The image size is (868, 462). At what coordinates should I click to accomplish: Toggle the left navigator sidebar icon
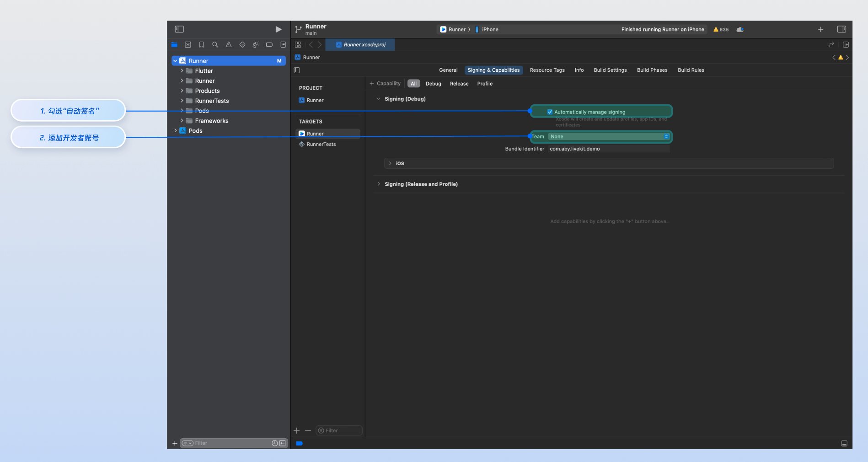click(179, 29)
